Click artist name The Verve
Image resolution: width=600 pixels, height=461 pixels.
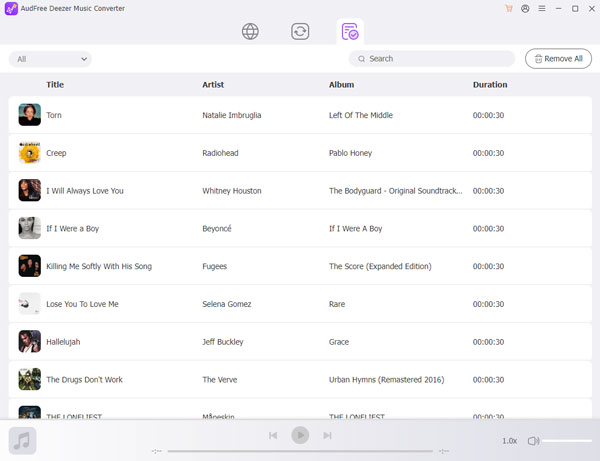click(x=220, y=380)
